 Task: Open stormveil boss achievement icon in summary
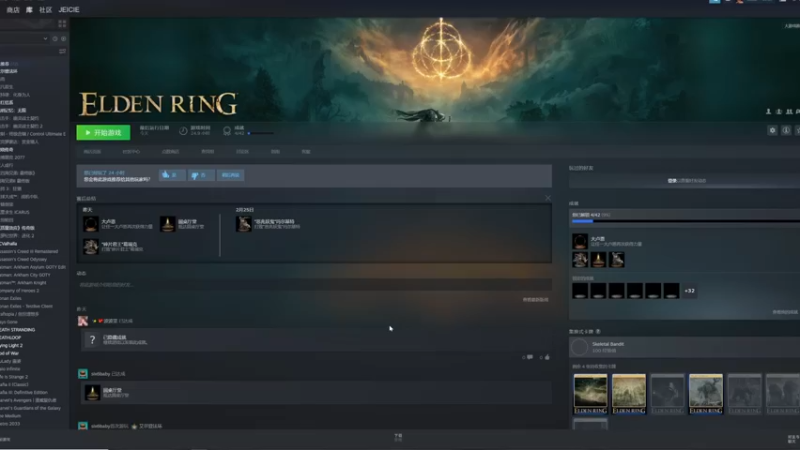(91, 247)
